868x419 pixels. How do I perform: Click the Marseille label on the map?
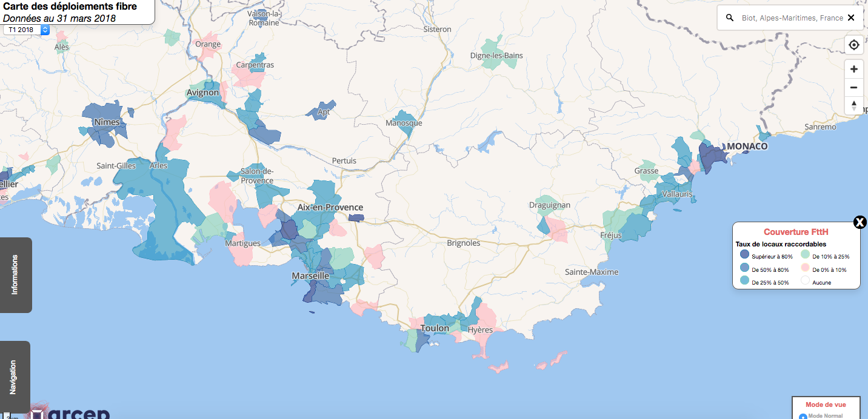coord(310,275)
